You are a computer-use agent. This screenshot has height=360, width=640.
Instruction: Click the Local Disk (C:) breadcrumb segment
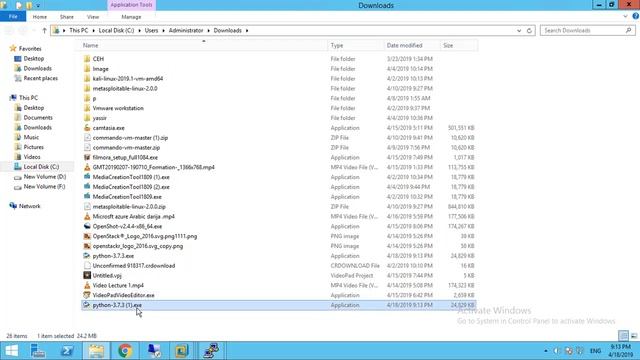click(x=116, y=31)
